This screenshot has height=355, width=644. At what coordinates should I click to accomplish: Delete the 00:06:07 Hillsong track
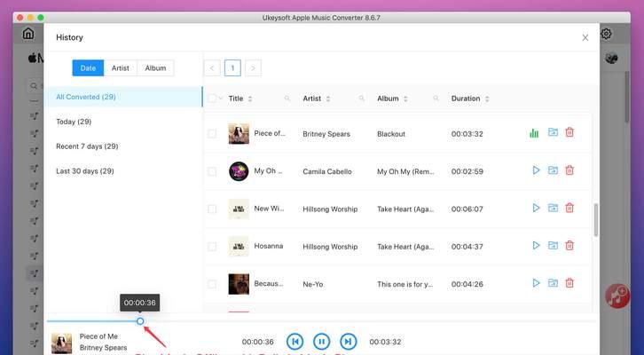point(569,208)
